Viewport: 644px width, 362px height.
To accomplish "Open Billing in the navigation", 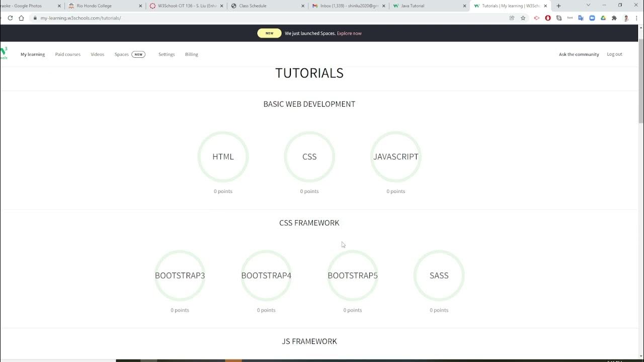I will (x=192, y=54).
